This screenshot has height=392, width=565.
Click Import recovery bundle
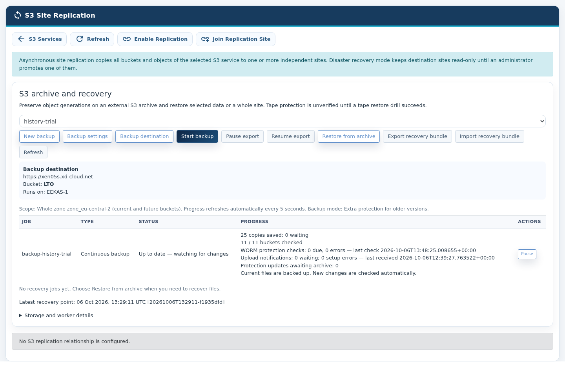pyautogui.click(x=490, y=136)
